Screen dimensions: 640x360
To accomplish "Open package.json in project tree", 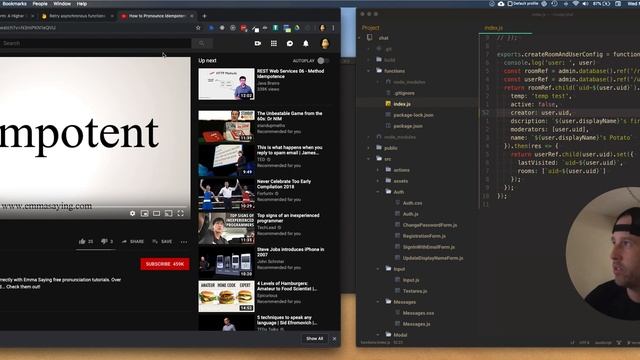I will point(408,126).
